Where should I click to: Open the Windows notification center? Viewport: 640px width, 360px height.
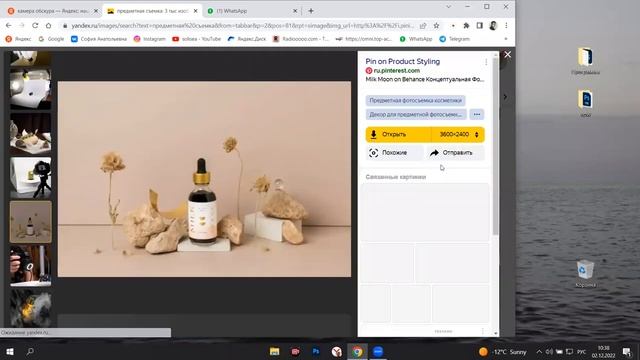pyautogui.click(x=627, y=351)
